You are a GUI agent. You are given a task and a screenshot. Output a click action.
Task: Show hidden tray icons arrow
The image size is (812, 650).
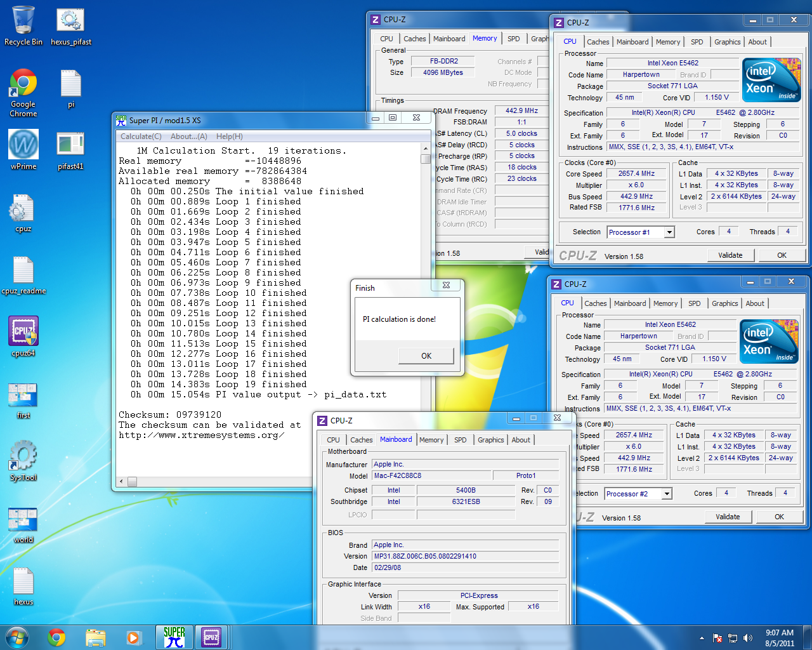tap(702, 638)
